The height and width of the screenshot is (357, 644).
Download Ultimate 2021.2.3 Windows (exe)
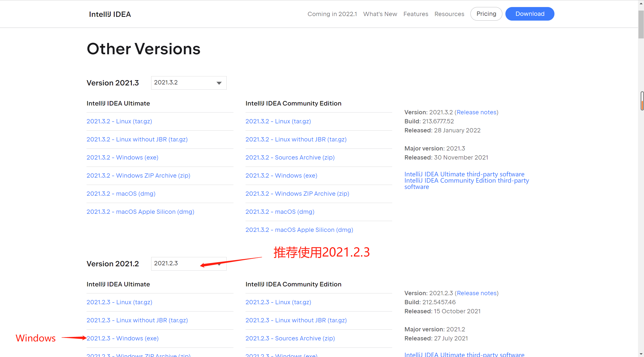123,338
